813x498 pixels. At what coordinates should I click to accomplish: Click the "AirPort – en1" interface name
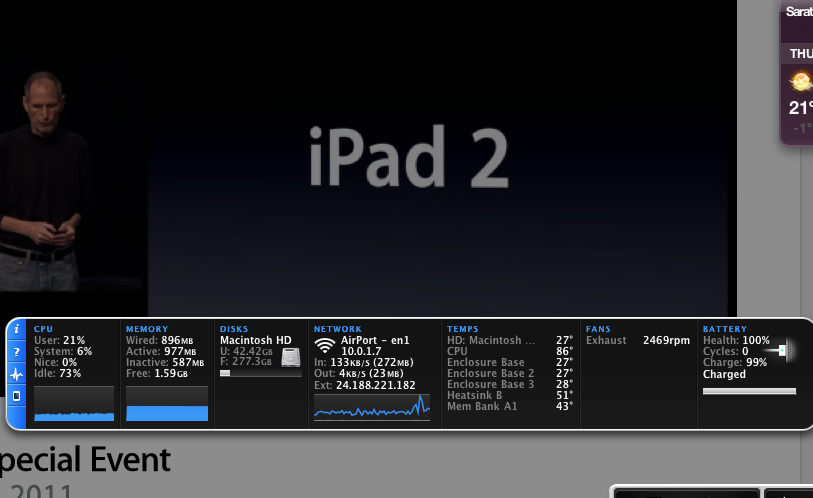(x=375, y=340)
